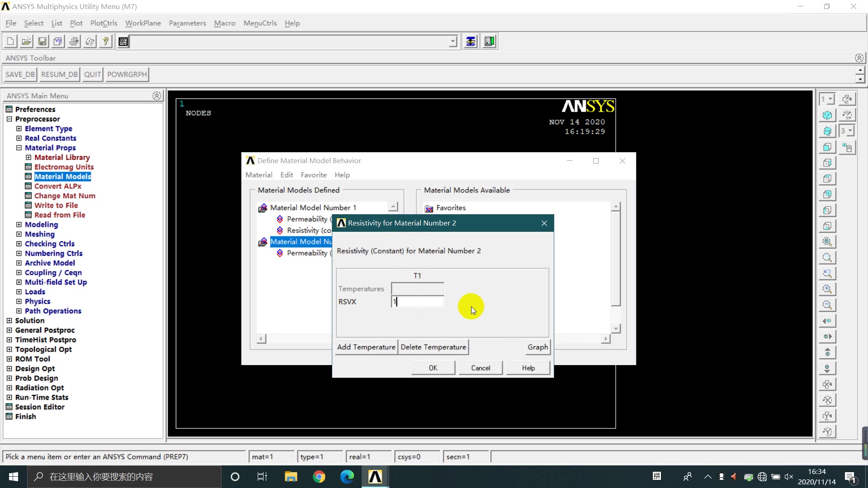Click the Material Models Available vertical scrollbar

616,267
